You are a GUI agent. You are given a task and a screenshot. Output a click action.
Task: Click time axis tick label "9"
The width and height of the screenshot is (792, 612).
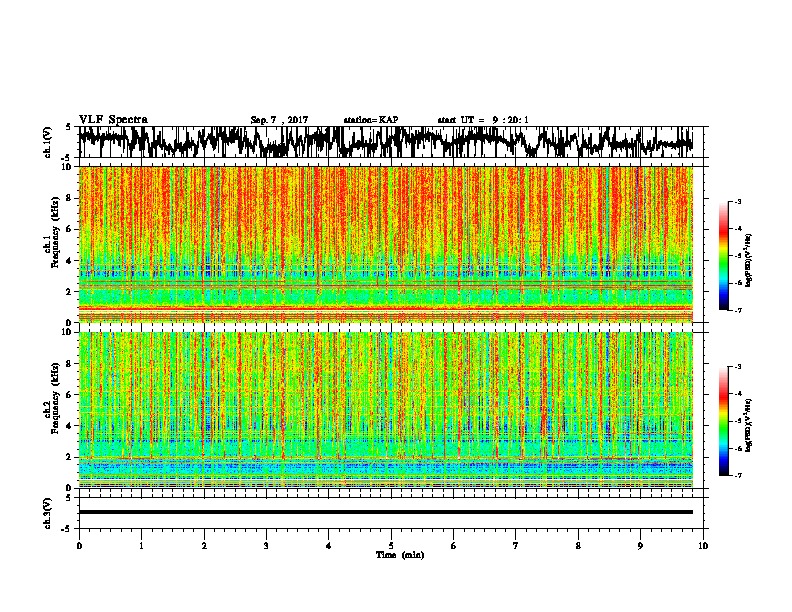[x=640, y=546]
